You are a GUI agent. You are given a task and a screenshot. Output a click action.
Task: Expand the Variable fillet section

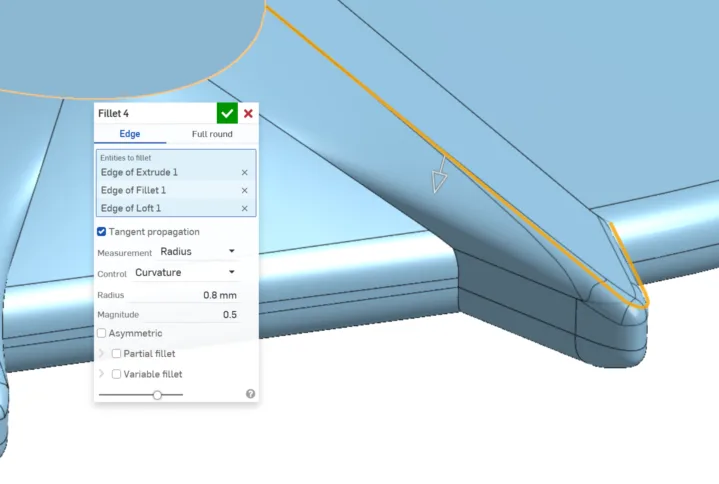(101, 374)
